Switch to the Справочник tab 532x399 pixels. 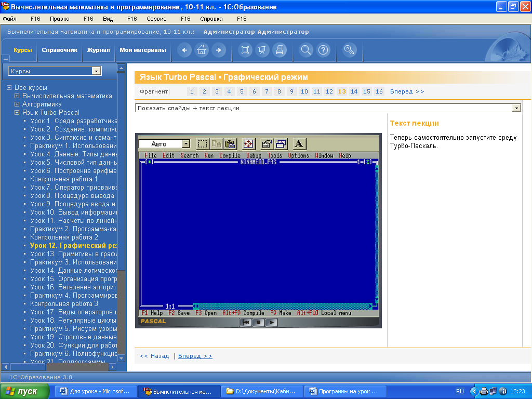(x=60, y=50)
